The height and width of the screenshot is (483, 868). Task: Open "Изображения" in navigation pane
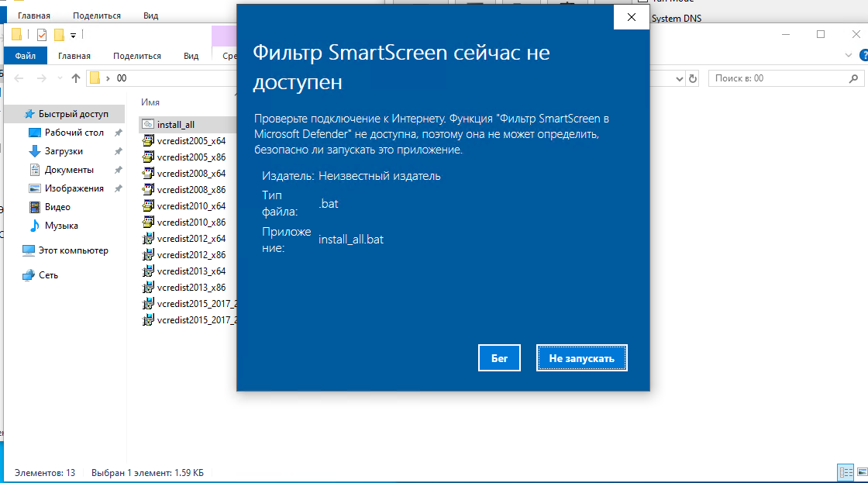pyautogui.click(x=74, y=188)
